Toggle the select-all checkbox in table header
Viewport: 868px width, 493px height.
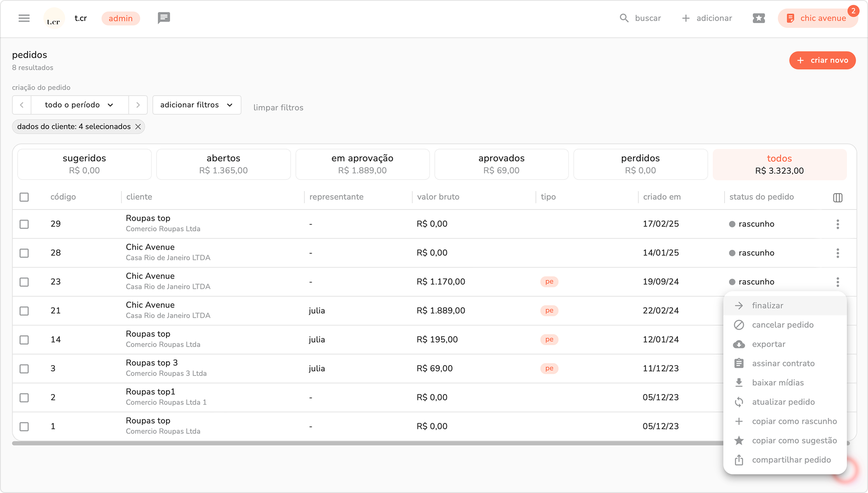pos(24,197)
